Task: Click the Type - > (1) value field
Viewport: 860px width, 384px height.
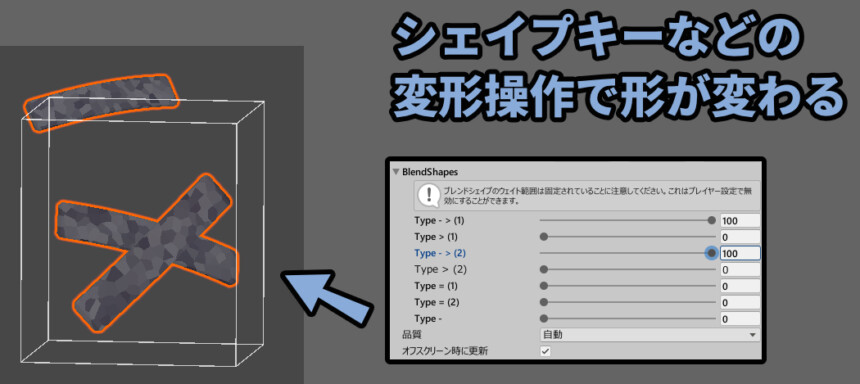Action: (740, 221)
